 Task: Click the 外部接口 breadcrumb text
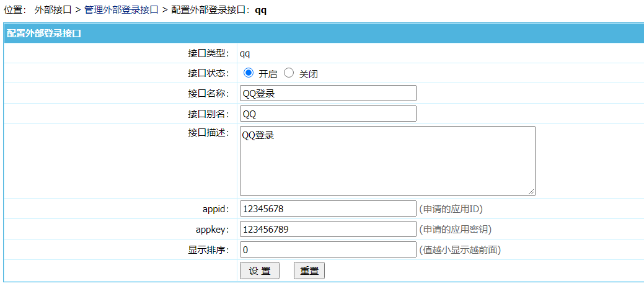[53, 10]
